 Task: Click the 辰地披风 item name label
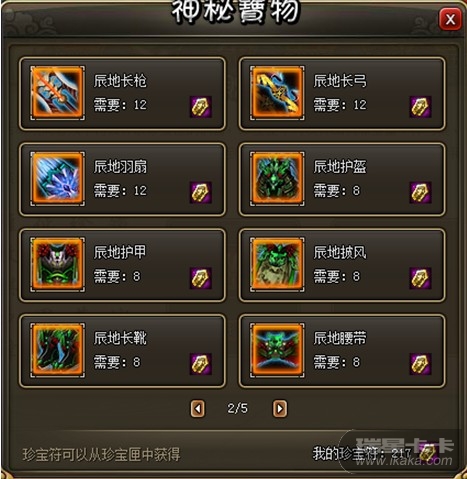point(340,252)
